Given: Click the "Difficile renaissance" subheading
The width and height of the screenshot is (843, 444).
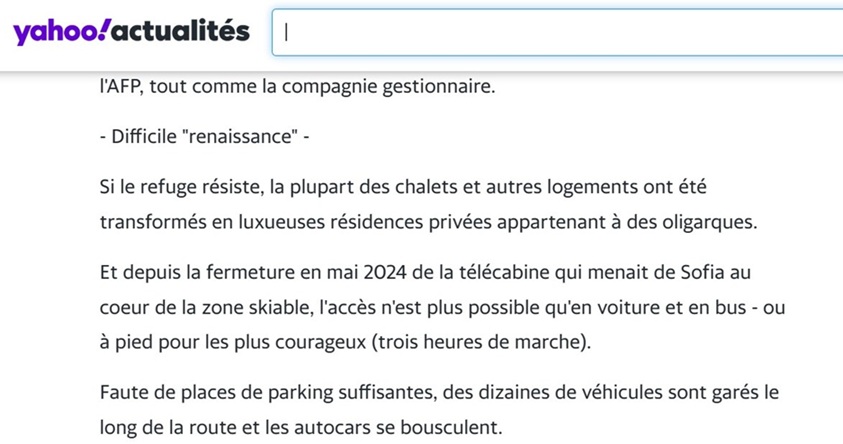Looking at the screenshot, I should (204, 137).
